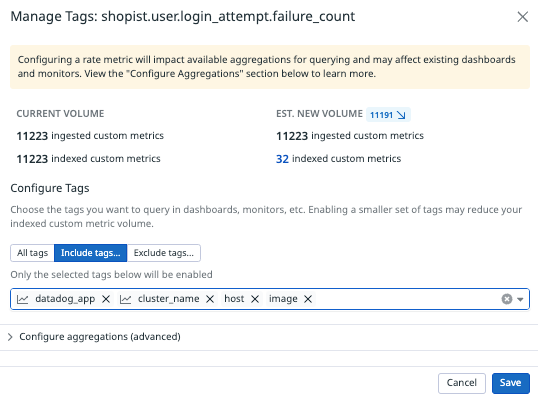Image resolution: width=538 pixels, height=399 pixels.
Task: Click the chevron next to Configure aggregations
Action: (10, 337)
